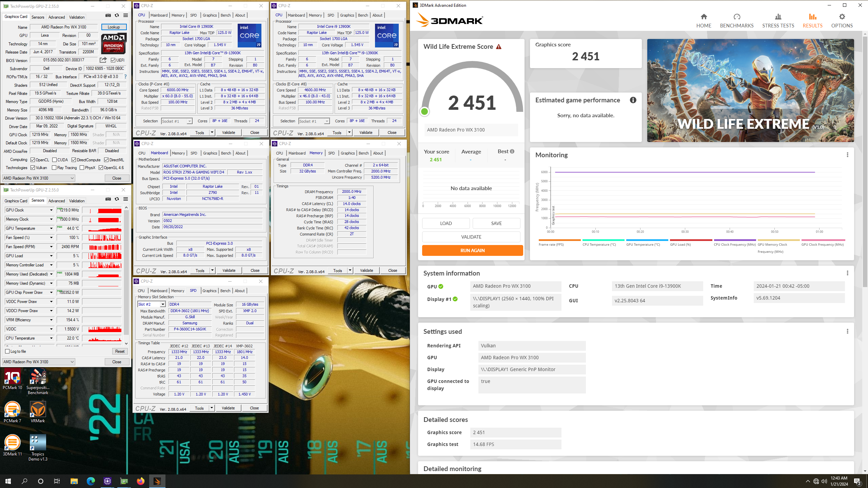Click SAVE result button in 3DMark
The width and height of the screenshot is (868, 488).
pos(496,223)
